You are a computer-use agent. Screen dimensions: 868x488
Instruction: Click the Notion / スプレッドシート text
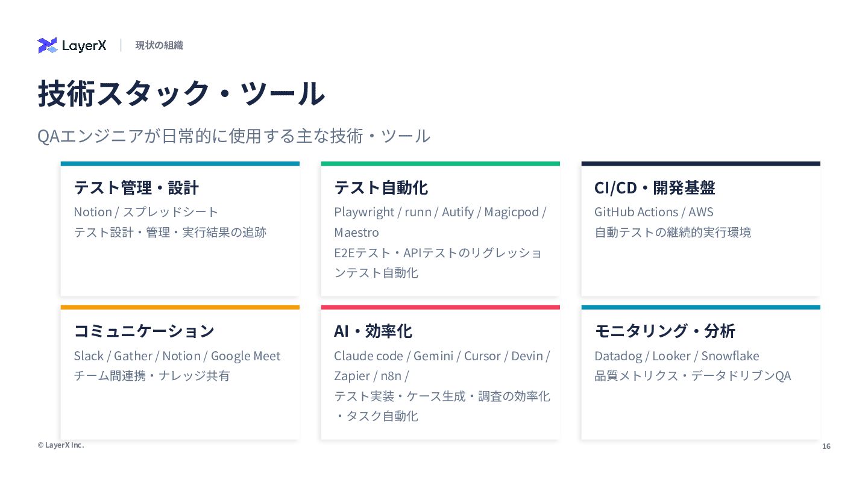pos(146,212)
